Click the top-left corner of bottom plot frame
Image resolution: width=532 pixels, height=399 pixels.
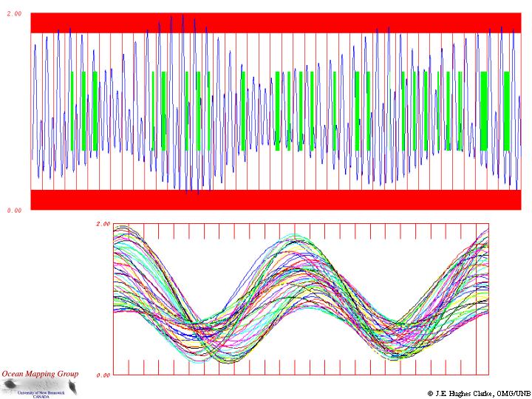pos(113,223)
